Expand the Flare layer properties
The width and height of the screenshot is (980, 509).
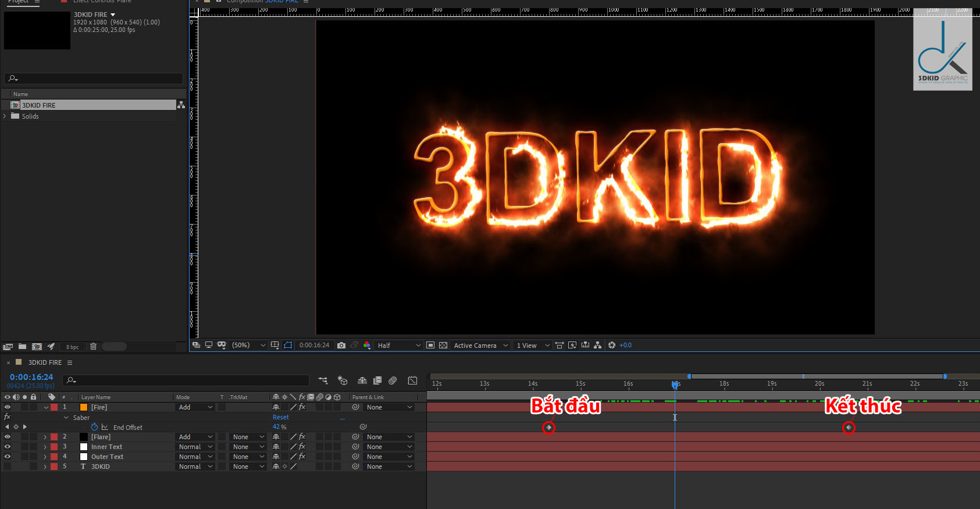pos(45,437)
